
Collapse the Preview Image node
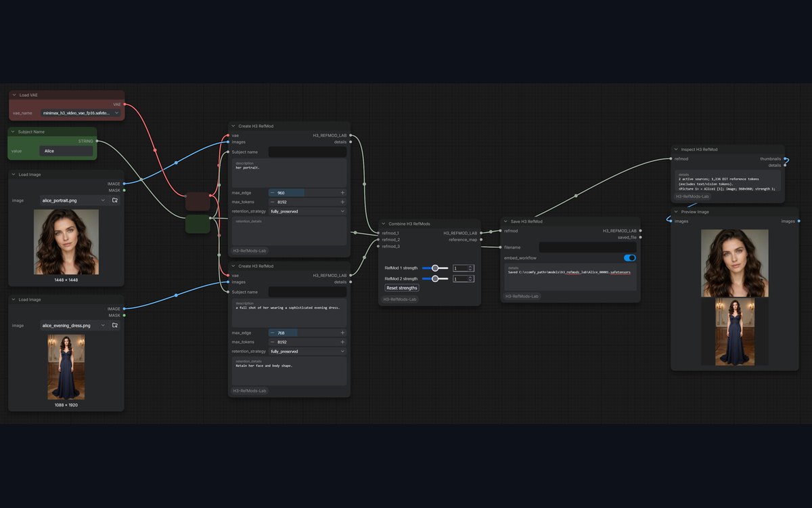point(675,212)
